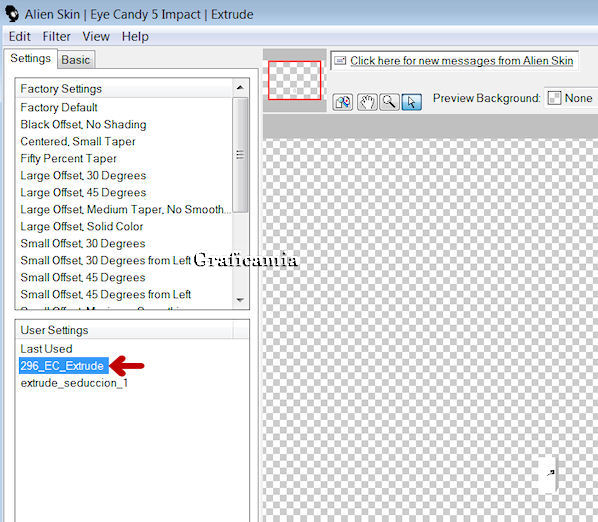Open the View menu
Screen dimensions: 598x522
tap(96, 37)
